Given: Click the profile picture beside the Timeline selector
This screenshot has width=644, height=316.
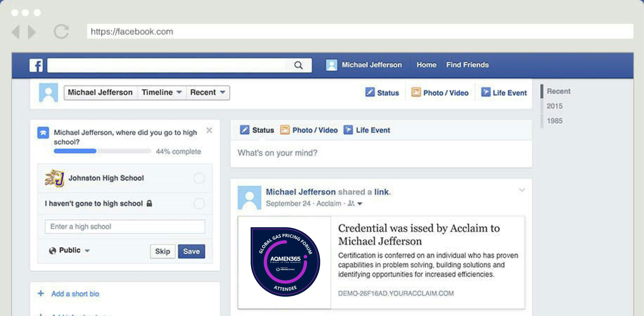Looking at the screenshot, I should tap(48, 92).
